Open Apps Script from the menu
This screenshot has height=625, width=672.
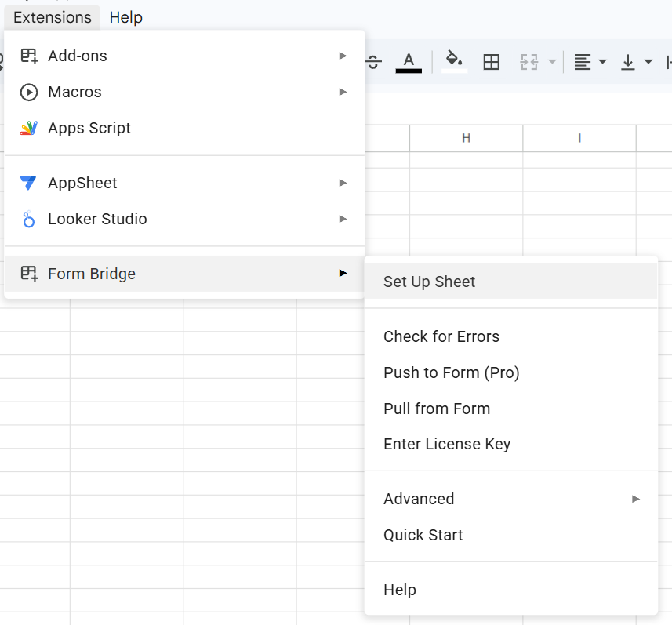click(185, 128)
